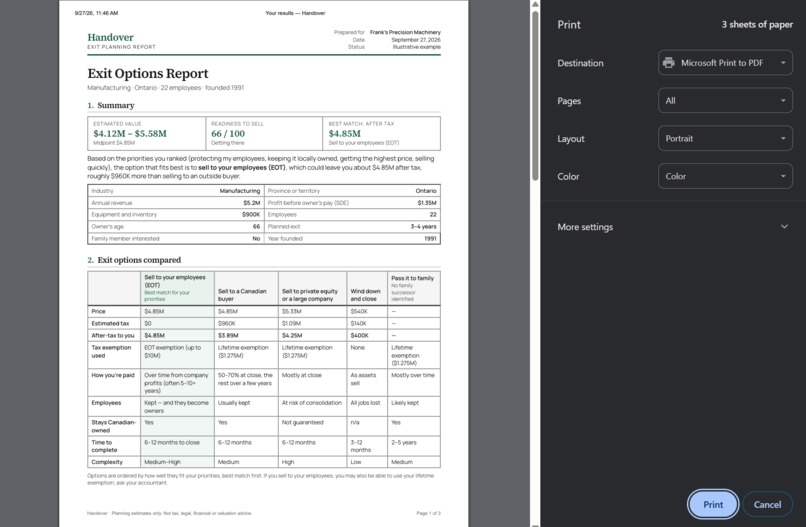Click the '$4.12M – $5.58M' estimated value
The height and width of the screenshot is (527, 806).
click(x=130, y=134)
